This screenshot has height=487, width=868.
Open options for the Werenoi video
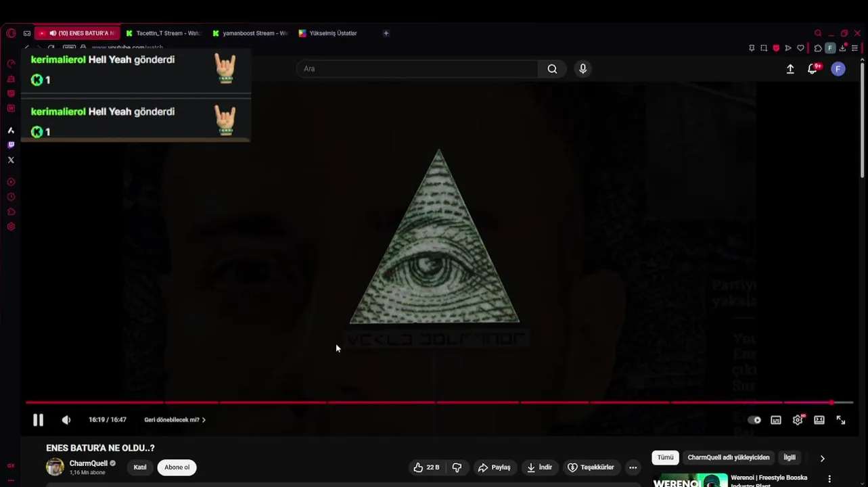(x=829, y=479)
